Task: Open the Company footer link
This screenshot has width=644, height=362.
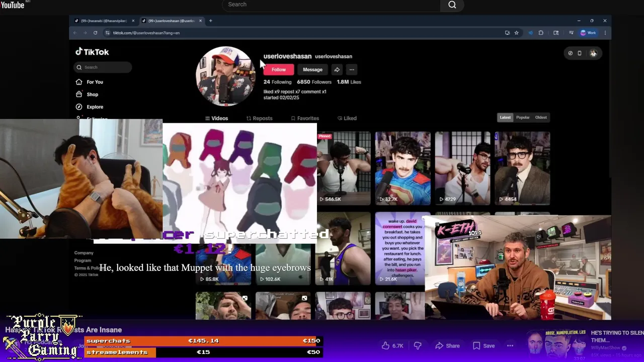Action: coord(84,253)
